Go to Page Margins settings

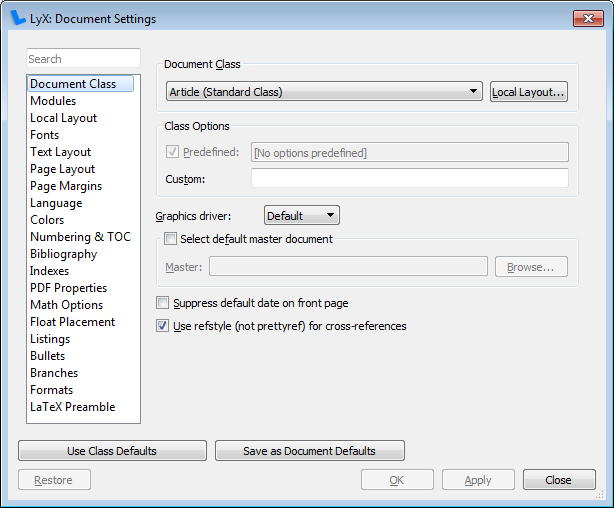tap(66, 186)
